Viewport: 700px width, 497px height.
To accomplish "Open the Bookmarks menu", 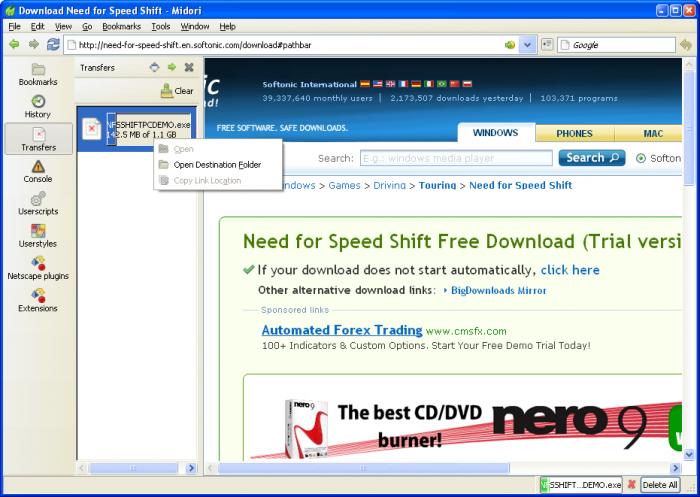I will (x=121, y=26).
